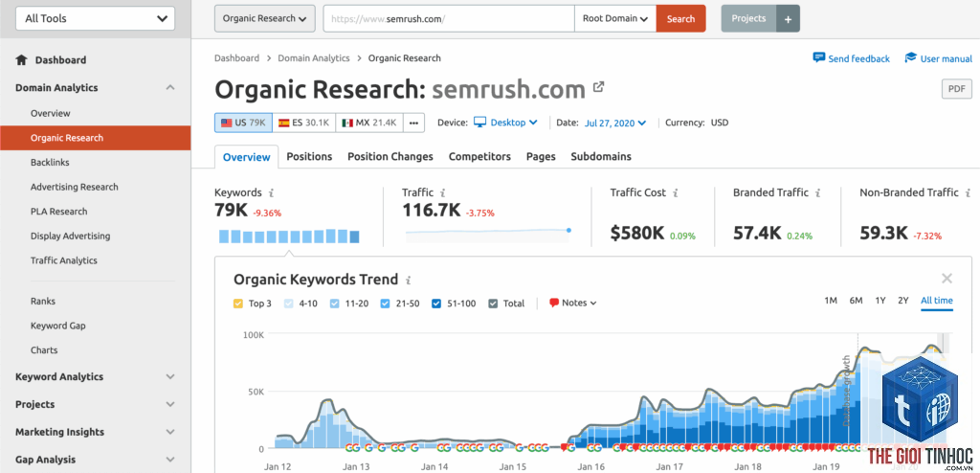
Task: Click external link icon next to semrush.com
Action: (598, 87)
